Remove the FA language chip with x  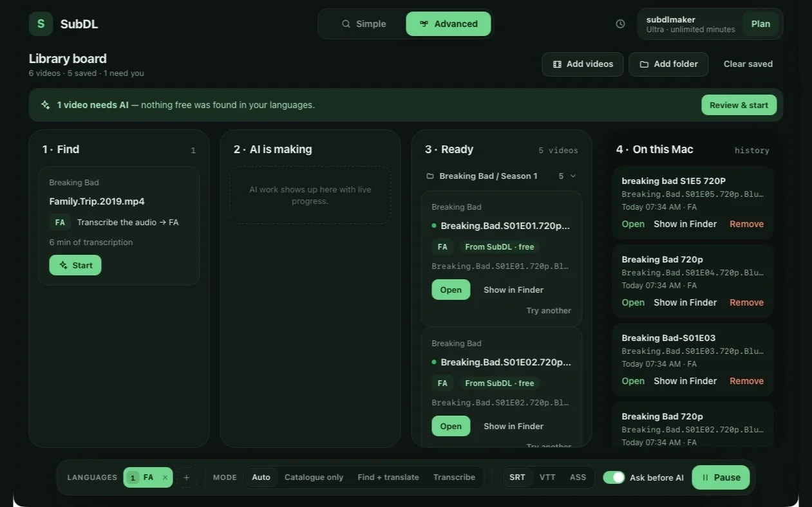point(165,477)
